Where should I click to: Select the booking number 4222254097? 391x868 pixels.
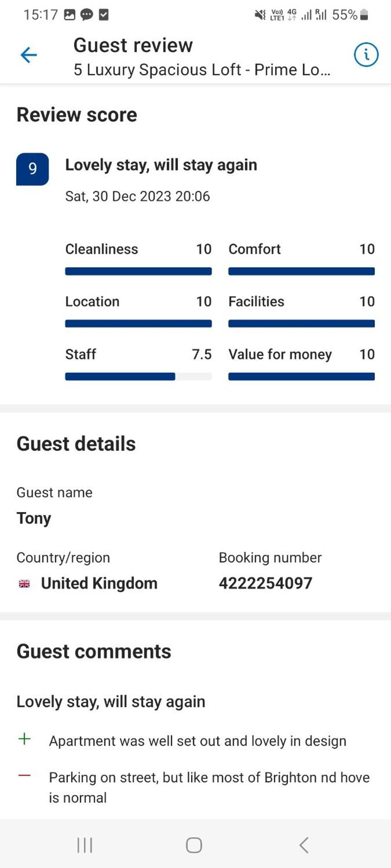point(265,583)
